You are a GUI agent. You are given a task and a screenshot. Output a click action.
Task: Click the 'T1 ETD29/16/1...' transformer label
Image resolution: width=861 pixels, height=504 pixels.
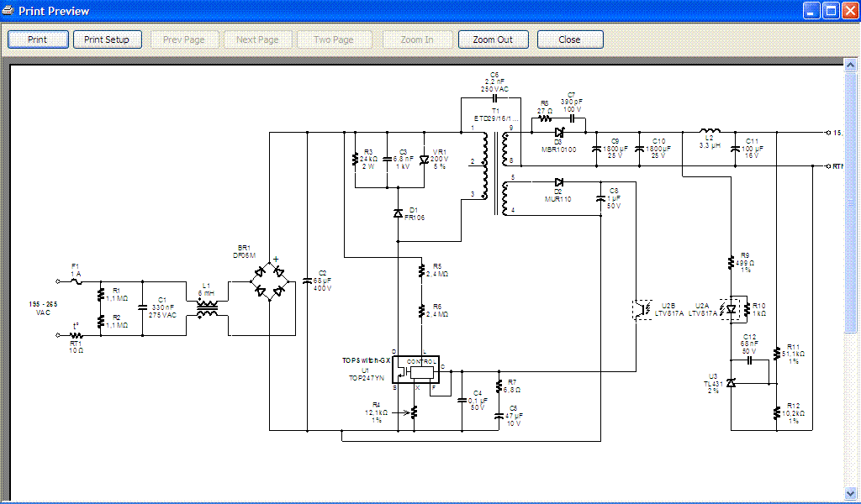click(496, 114)
